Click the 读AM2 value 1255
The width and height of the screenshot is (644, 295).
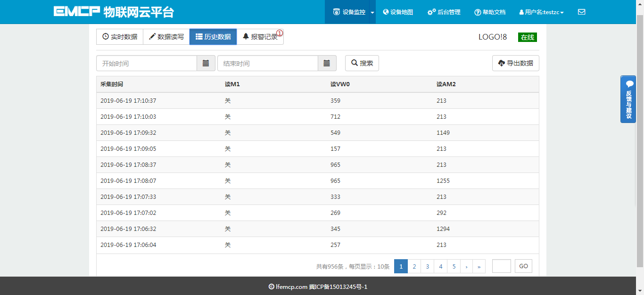443,181
